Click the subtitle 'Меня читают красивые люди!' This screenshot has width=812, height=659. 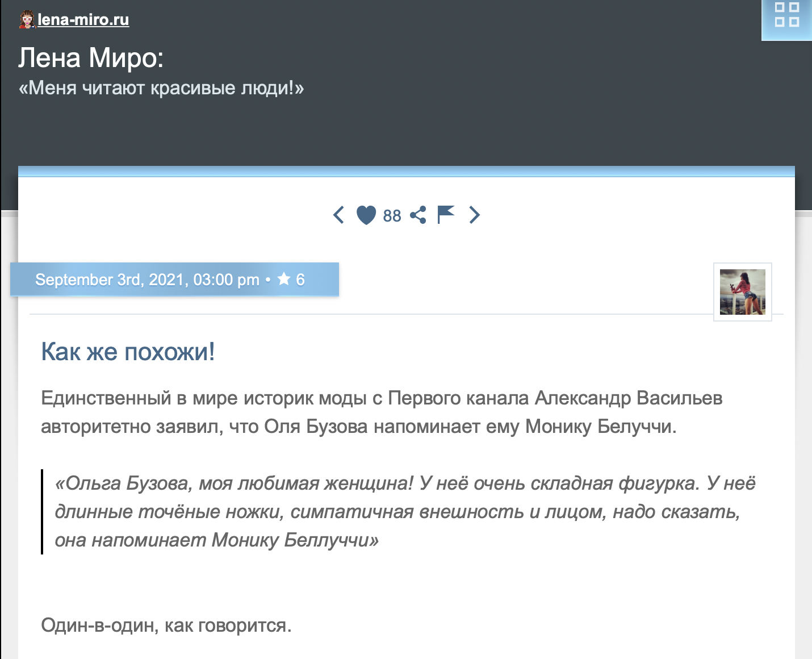pos(161,88)
